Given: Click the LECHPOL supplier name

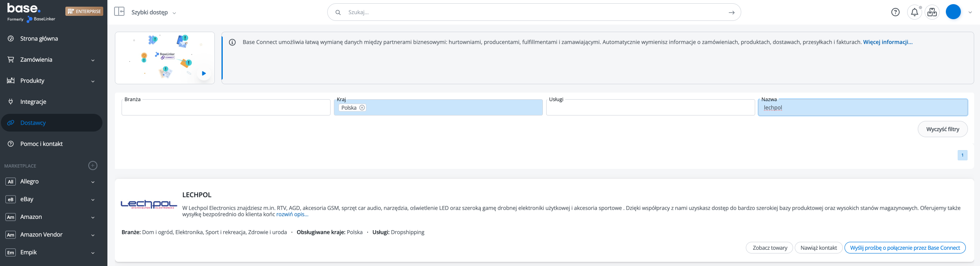Looking at the screenshot, I should click(x=197, y=195).
